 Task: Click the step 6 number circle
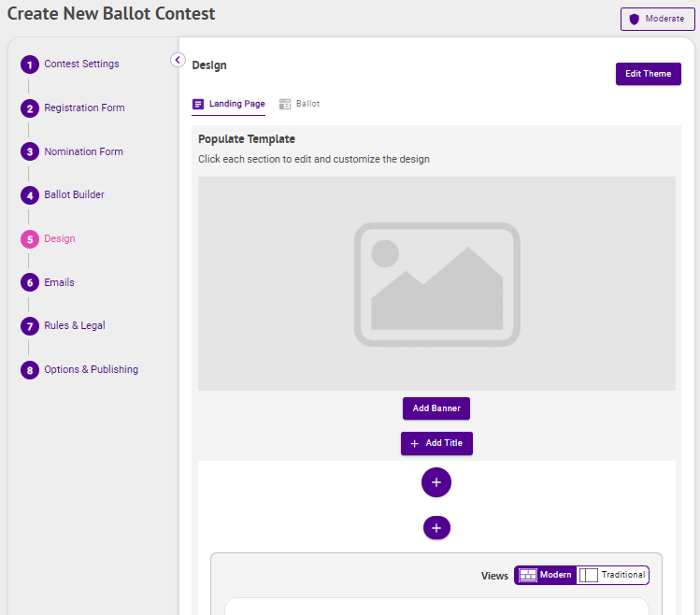pyautogui.click(x=30, y=282)
